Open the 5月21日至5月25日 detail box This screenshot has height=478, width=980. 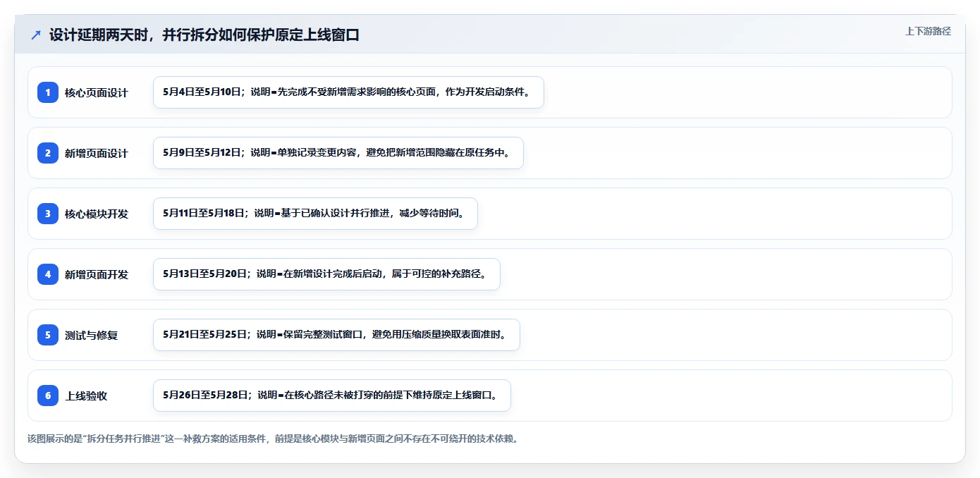[x=336, y=335]
